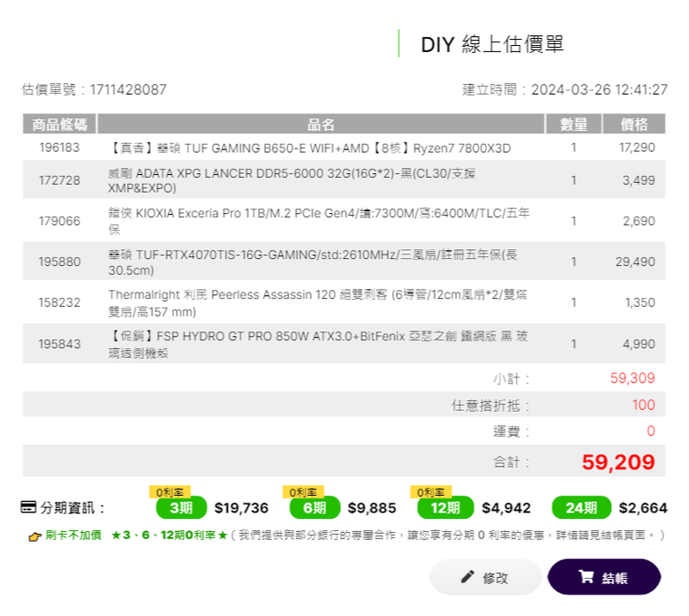This screenshot has height=616, width=689.
Task: Click the 商品條碼 column header
Action: click(59, 124)
